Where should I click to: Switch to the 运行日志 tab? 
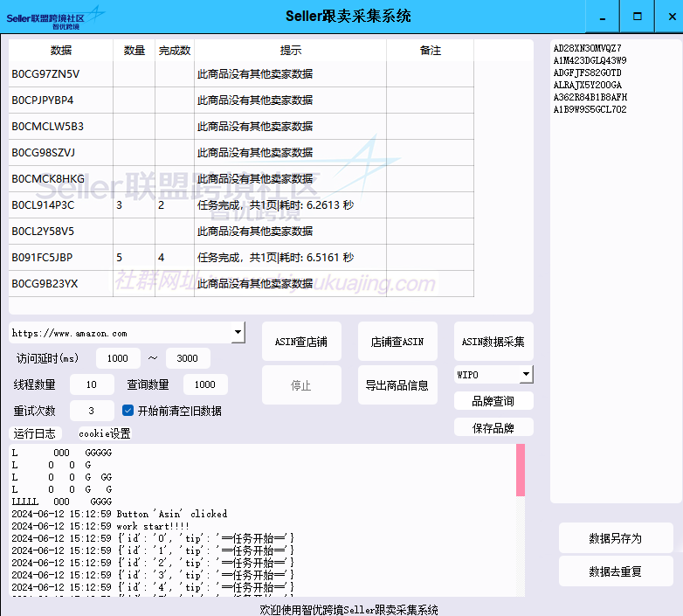(35, 433)
